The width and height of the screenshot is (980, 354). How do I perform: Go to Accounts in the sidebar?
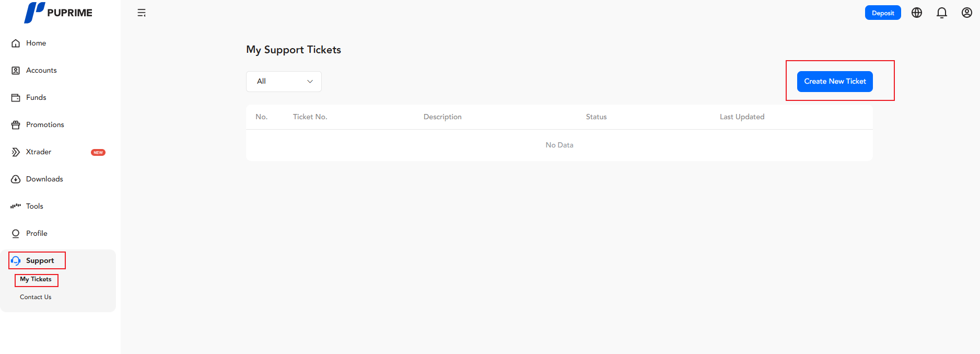41,71
